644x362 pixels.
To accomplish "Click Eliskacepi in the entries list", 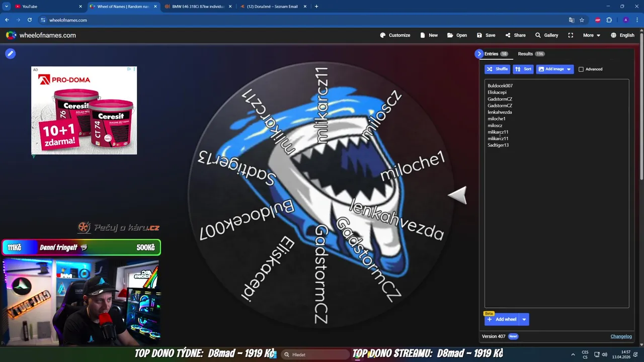I will tap(497, 93).
